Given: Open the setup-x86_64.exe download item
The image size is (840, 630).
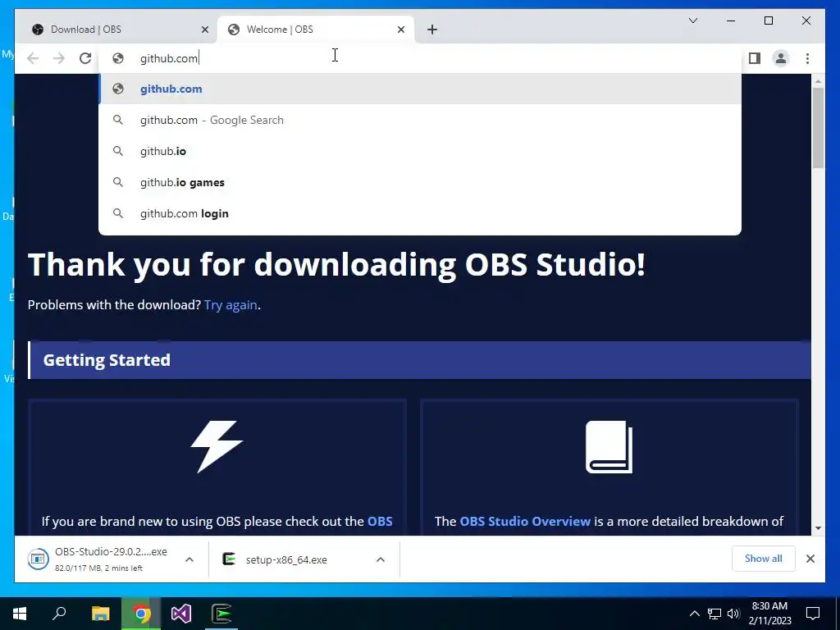Looking at the screenshot, I should click(x=286, y=559).
